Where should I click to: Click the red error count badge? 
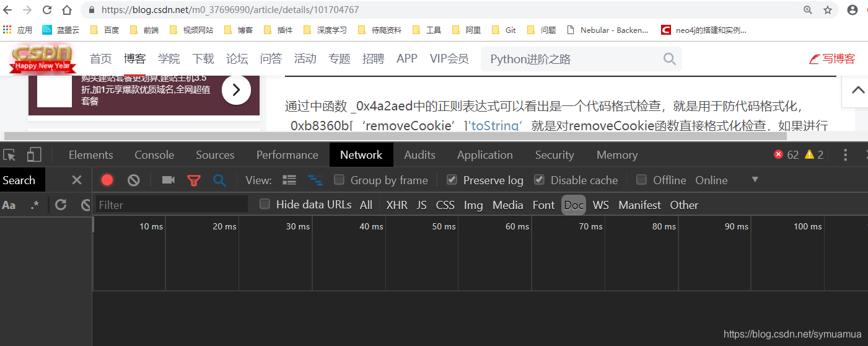pos(786,155)
